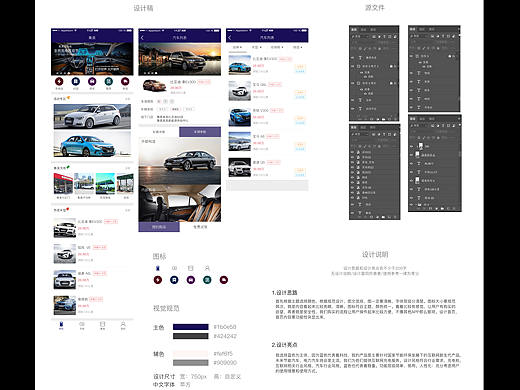The width and height of the screenshot is (520, 390).
Task: Open the black sedan photo on car detail
Action: pyautogui.click(x=180, y=160)
